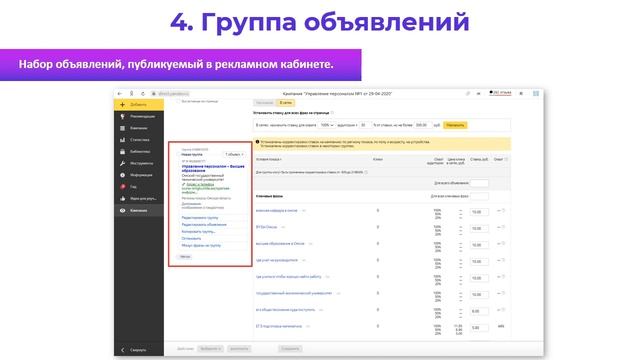Click the green contact link in ad preview
The width and height of the screenshot is (640, 360).
click(x=200, y=184)
